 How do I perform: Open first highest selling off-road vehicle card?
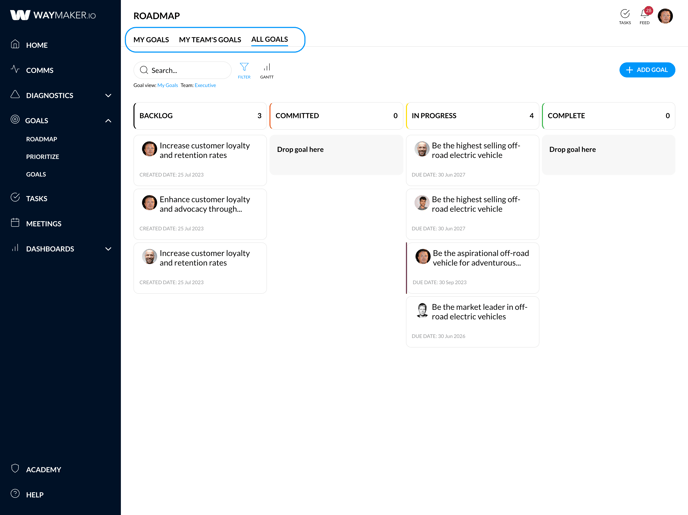[x=472, y=160]
